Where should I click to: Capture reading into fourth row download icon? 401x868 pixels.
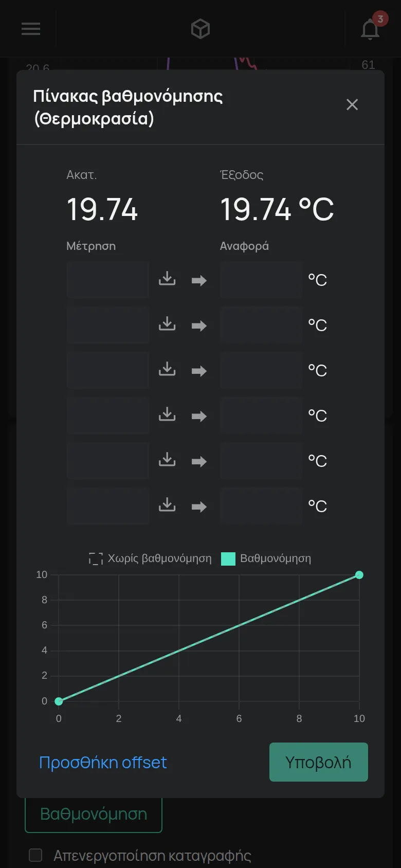pos(167,415)
